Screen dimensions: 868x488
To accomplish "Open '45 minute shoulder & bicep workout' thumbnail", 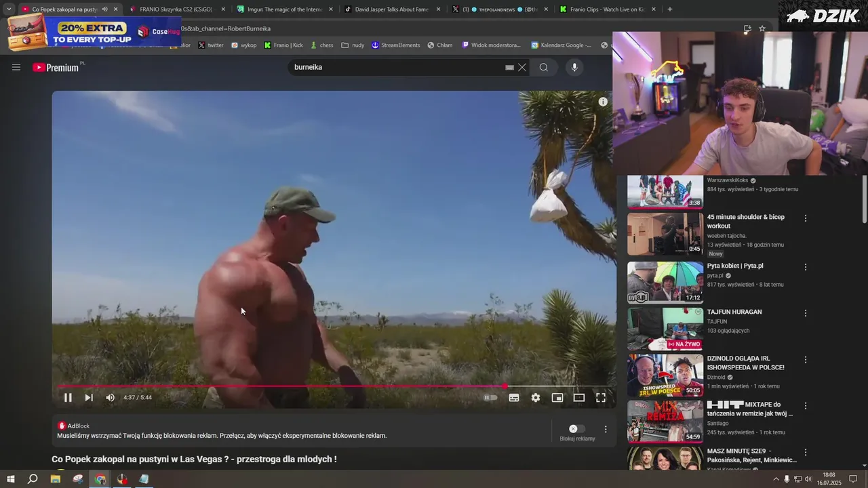I will 665,234.
